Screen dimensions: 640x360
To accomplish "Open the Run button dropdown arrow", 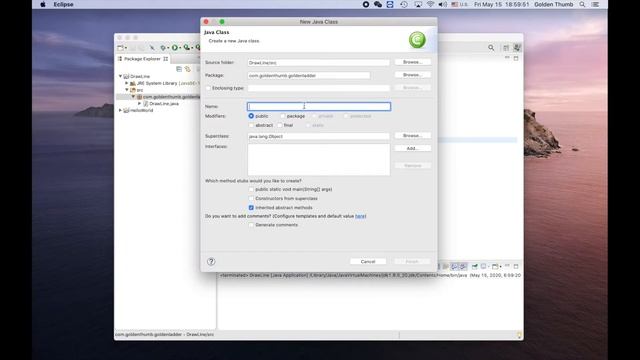I will [180, 48].
